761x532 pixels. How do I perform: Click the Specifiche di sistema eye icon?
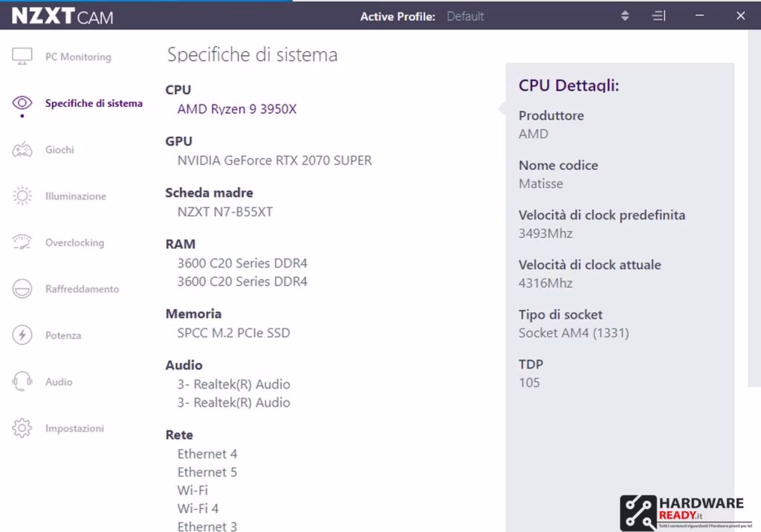22,103
